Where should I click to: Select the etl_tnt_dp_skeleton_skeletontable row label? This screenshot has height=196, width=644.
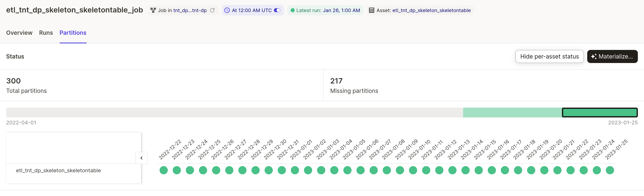pyautogui.click(x=58, y=170)
